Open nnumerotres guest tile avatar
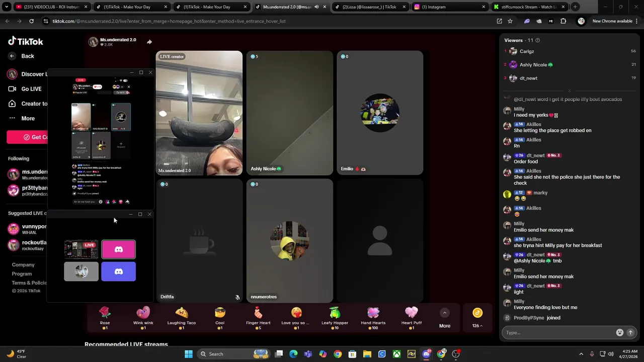644x362 pixels. point(289,241)
